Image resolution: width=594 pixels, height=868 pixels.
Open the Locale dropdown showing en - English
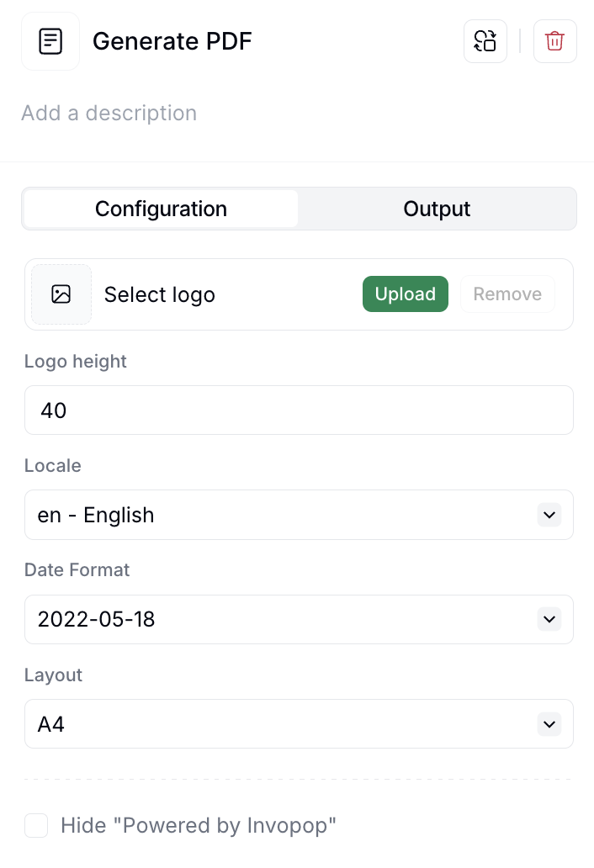point(299,515)
